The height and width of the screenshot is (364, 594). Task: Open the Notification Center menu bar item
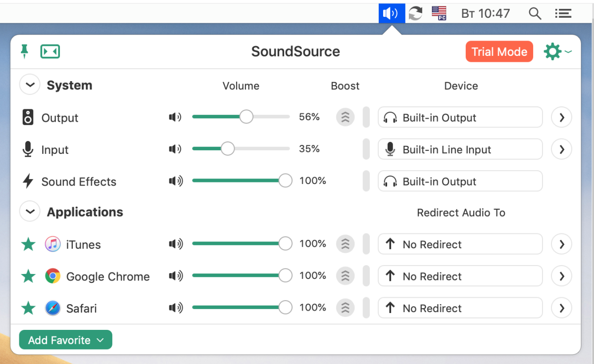coord(563,13)
